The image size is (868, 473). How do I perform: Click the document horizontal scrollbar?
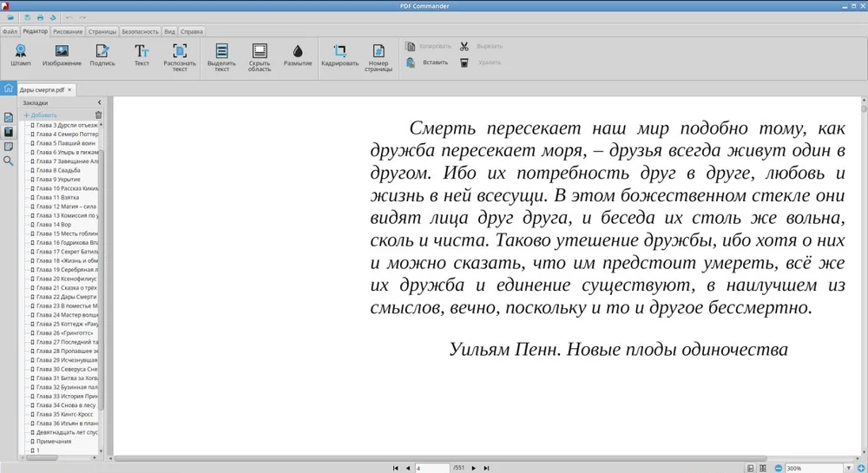click(440, 458)
